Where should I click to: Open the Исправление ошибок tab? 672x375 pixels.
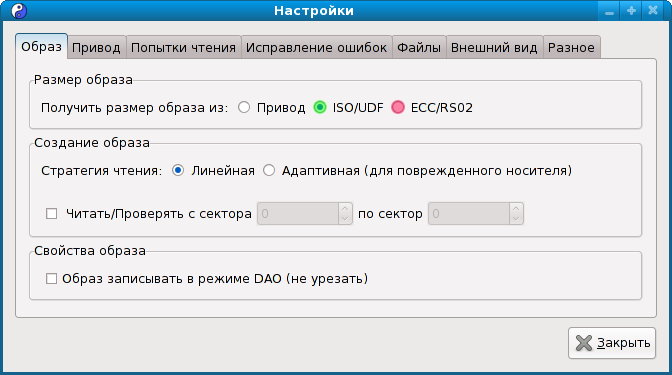click(x=316, y=47)
